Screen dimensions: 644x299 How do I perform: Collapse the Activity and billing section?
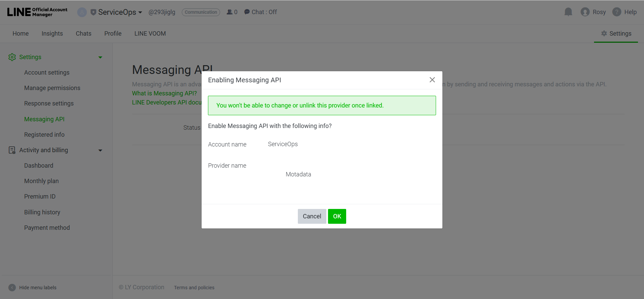100,151
